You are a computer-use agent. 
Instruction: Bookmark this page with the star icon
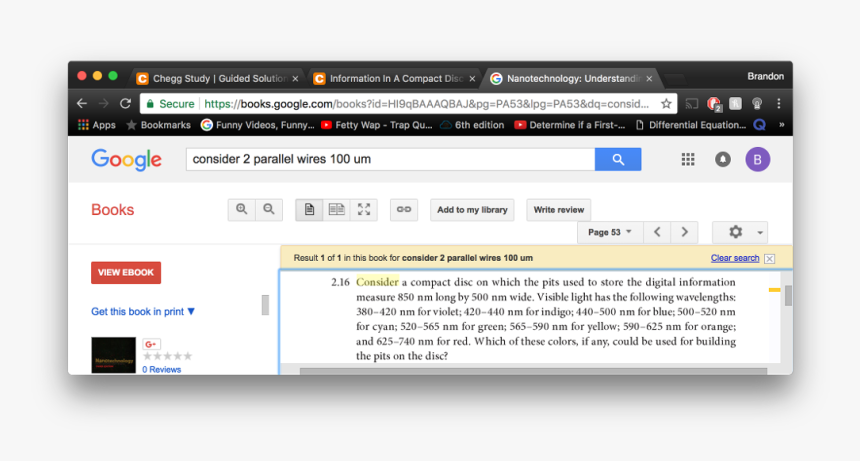click(666, 103)
